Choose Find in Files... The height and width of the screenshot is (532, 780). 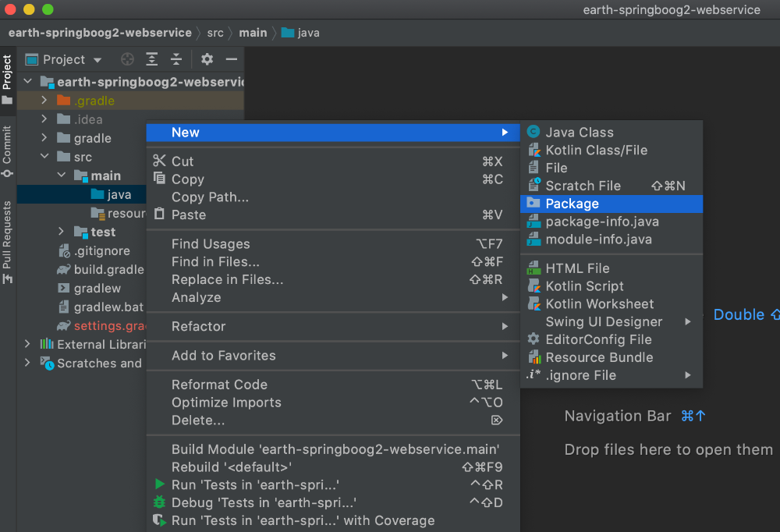333,262
